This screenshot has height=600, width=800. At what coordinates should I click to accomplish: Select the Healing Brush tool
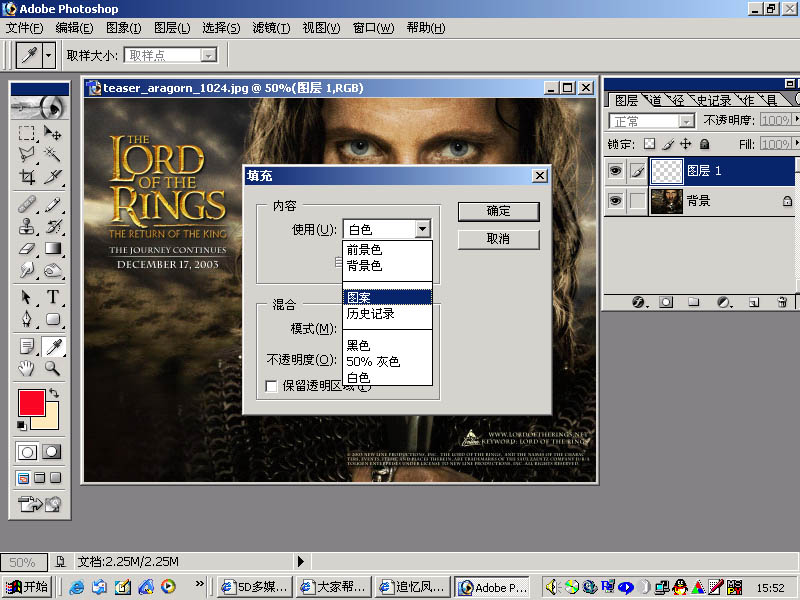click(x=27, y=205)
